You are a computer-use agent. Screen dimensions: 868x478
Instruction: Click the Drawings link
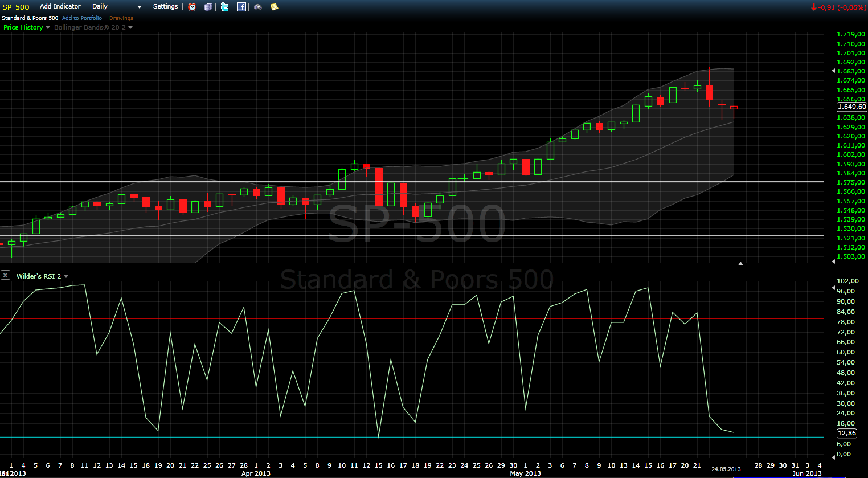pos(121,18)
